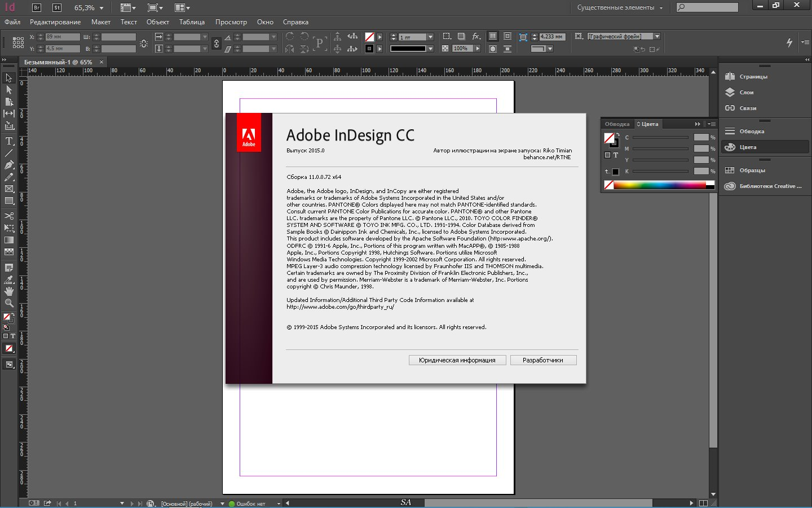The width and height of the screenshot is (812, 508).
Task: Open the Файл menu
Action: [x=12, y=22]
